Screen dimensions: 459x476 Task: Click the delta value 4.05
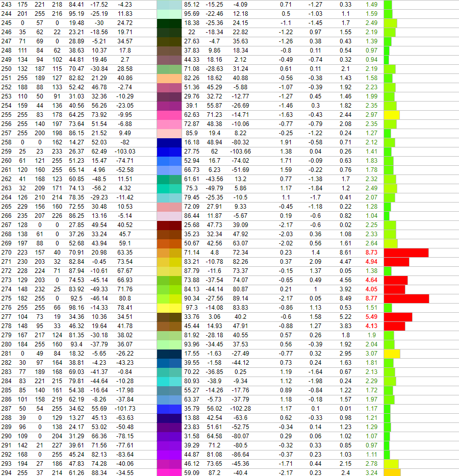coord(371,289)
